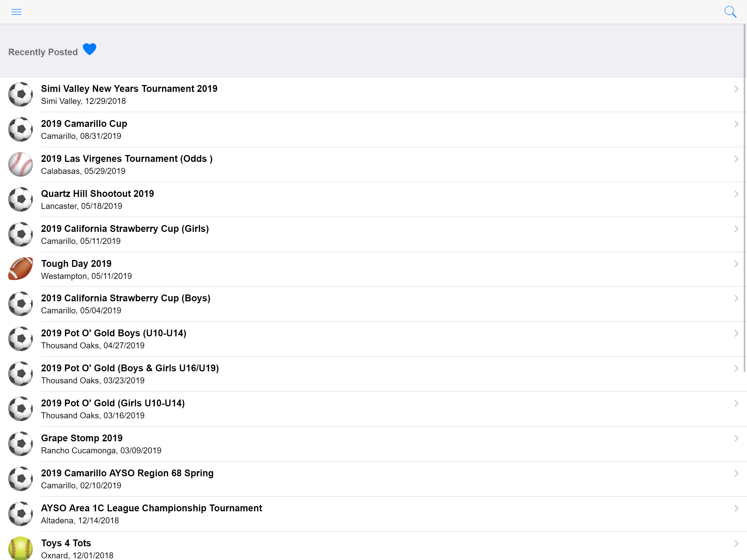This screenshot has width=747, height=560.
Task: Expand chevron on Las Virgenes Tournament row
Action: [x=736, y=159]
